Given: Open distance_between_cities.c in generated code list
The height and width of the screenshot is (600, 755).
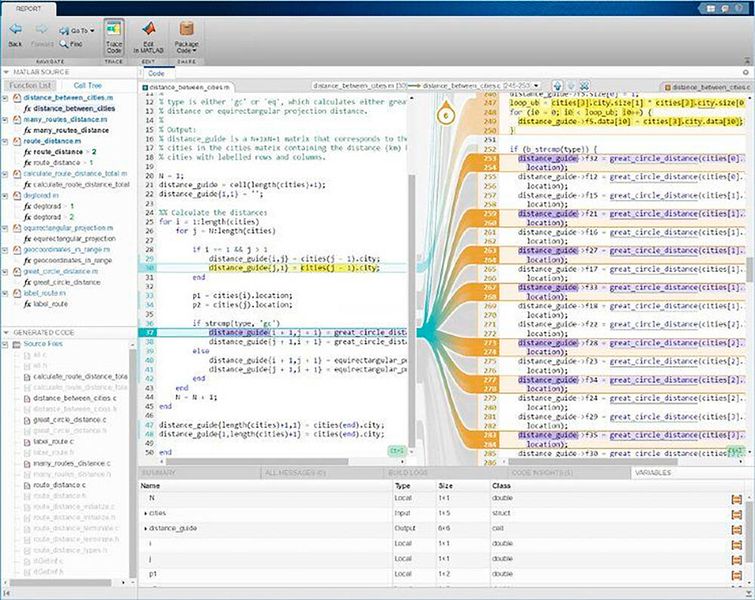Looking at the screenshot, I should point(70,398).
